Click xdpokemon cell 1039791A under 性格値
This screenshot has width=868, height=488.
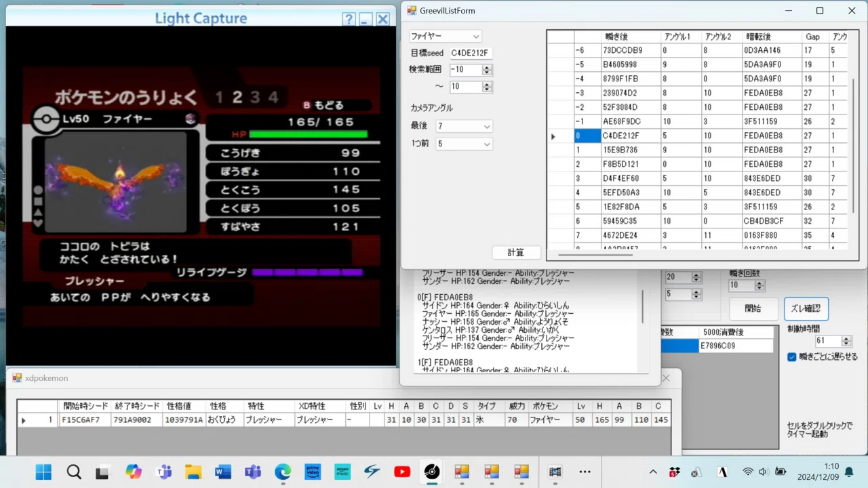[x=184, y=420]
